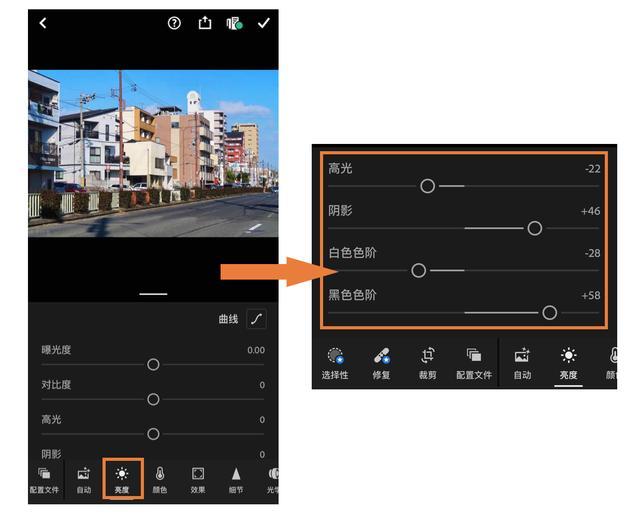Image resolution: width=640 pixels, height=524 pixels.
Task: Click the exposure value 0.00
Action: (256, 350)
